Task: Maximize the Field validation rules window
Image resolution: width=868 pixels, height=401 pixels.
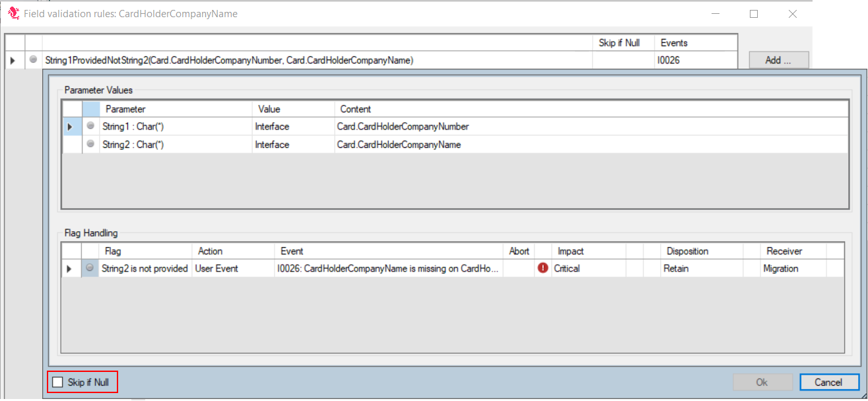Action: [754, 13]
